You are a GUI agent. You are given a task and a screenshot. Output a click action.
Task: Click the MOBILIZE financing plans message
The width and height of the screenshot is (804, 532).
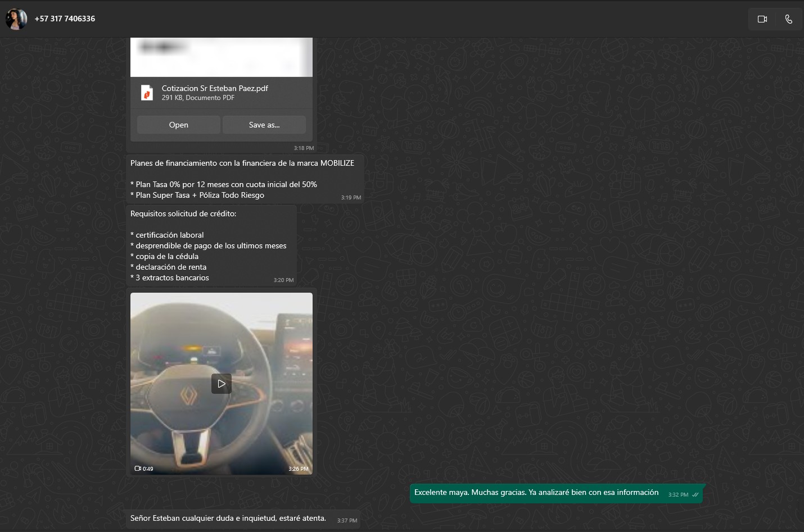[x=245, y=179]
